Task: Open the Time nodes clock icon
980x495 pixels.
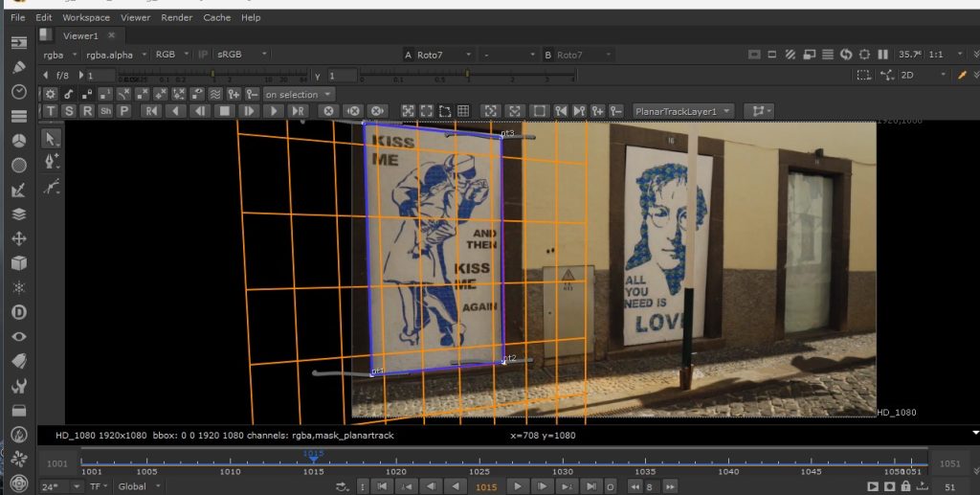Action: coord(19,91)
